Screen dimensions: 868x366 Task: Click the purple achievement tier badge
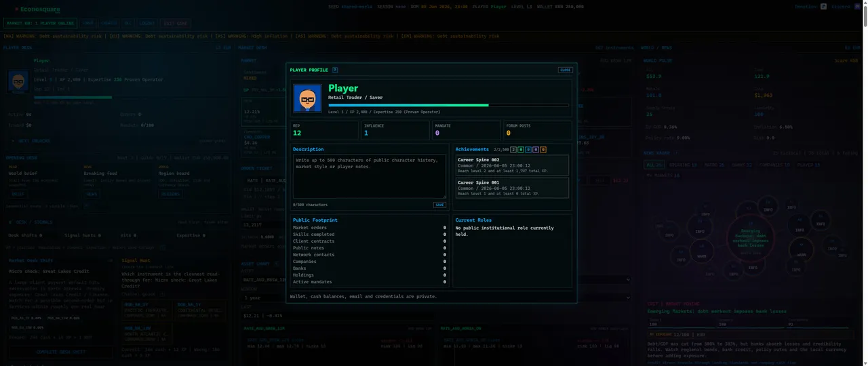(536, 150)
